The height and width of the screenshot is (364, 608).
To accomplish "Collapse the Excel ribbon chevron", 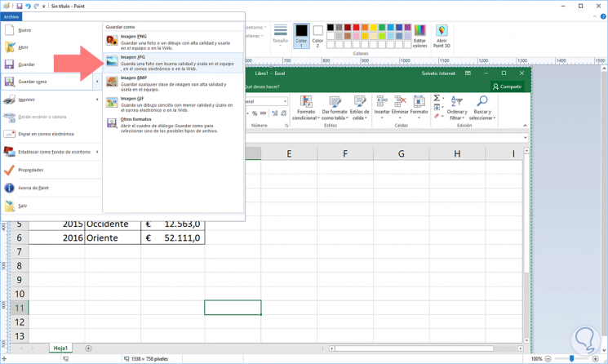I will click(x=525, y=125).
